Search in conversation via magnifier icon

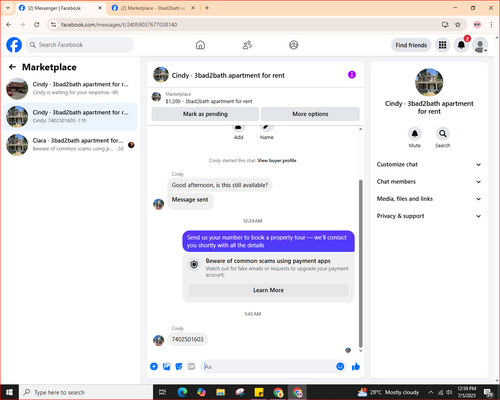443,134
